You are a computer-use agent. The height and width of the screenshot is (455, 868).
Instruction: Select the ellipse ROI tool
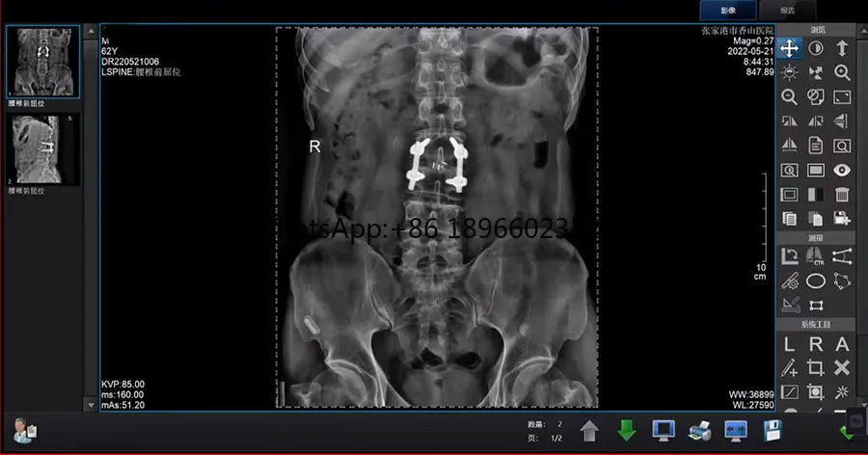815,281
